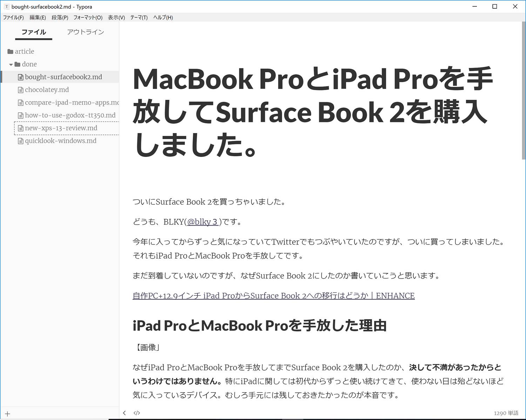This screenshot has height=420, width=526.
Task: Toggle source code mode icon
Action: [x=137, y=413]
